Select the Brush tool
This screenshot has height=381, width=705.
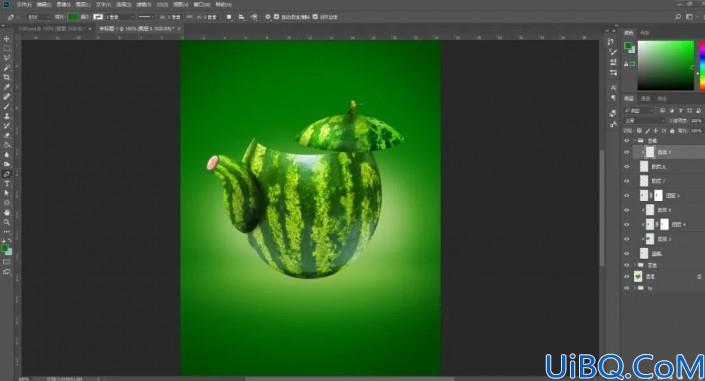point(6,107)
